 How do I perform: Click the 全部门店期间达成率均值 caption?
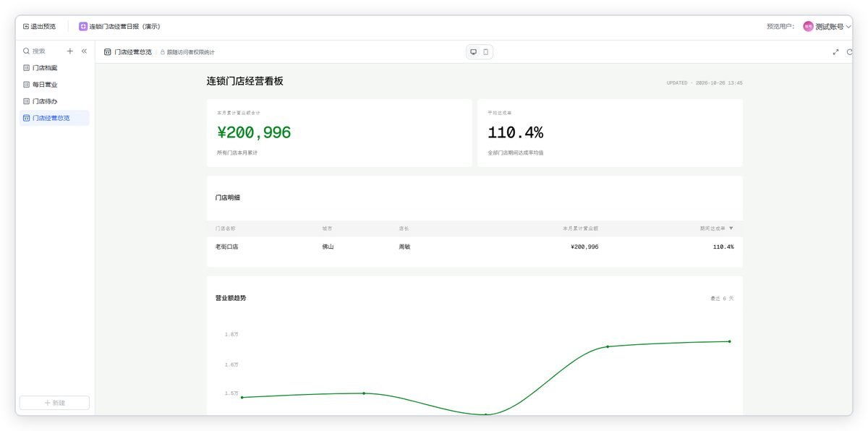516,153
